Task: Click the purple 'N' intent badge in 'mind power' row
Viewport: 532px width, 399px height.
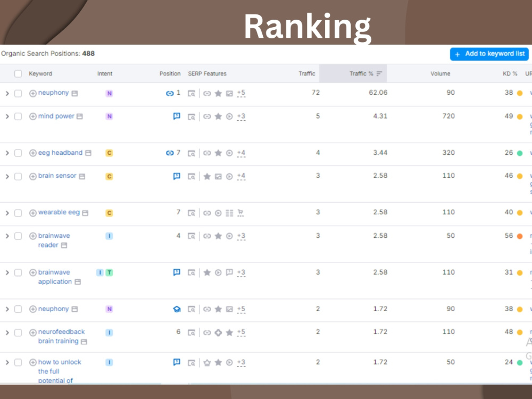Action: (109, 117)
